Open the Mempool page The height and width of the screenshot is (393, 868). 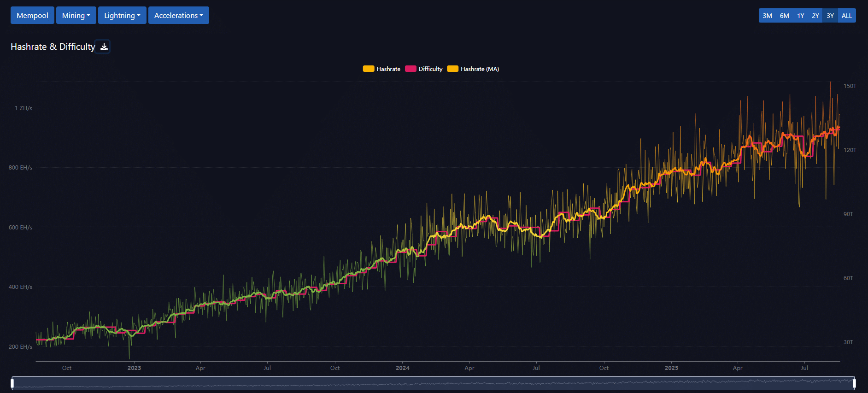(x=32, y=15)
